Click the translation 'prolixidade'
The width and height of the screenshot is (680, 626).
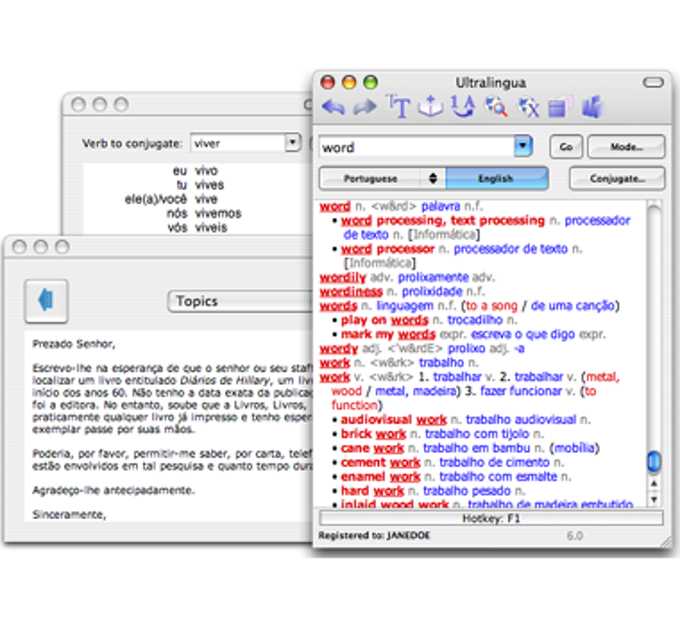(432, 291)
